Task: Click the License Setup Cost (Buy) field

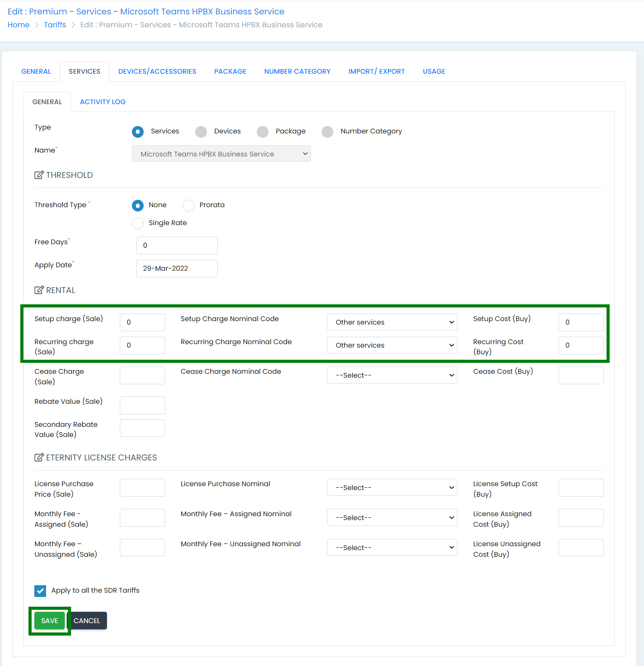Action: coord(581,488)
